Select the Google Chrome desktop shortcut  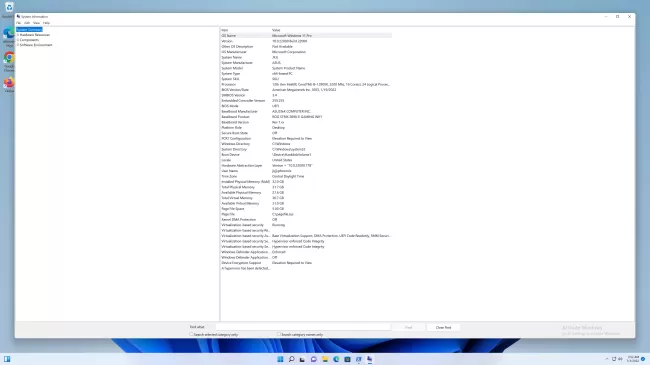9,62
